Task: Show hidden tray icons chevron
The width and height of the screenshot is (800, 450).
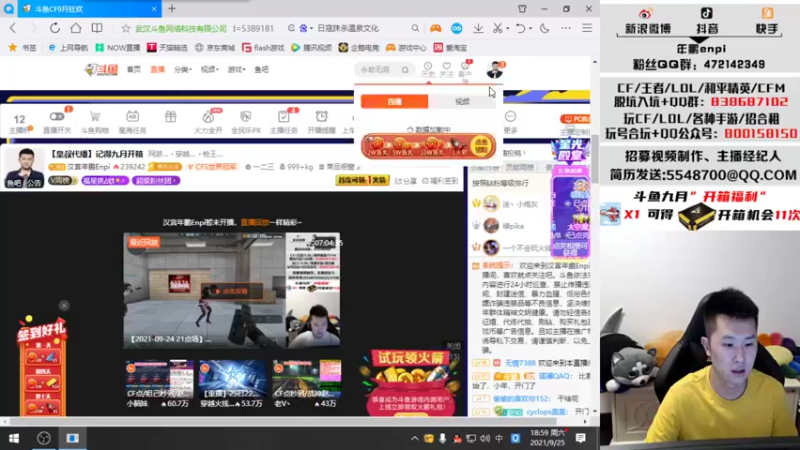Action: [414, 438]
